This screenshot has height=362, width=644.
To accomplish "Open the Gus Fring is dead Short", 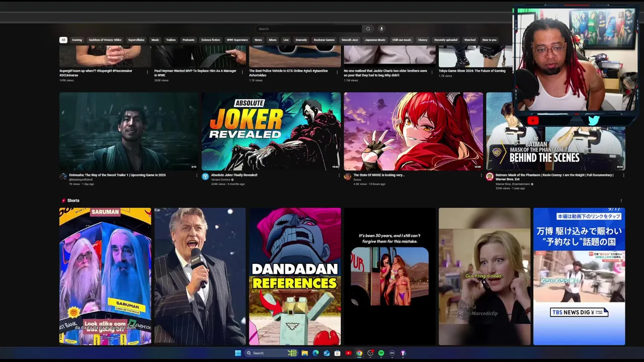I will (485, 277).
